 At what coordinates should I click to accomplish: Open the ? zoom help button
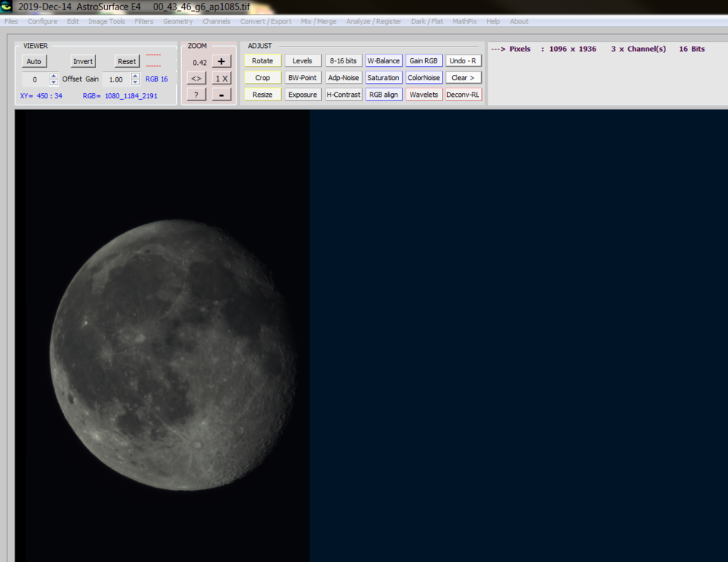pyautogui.click(x=197, y=95)
